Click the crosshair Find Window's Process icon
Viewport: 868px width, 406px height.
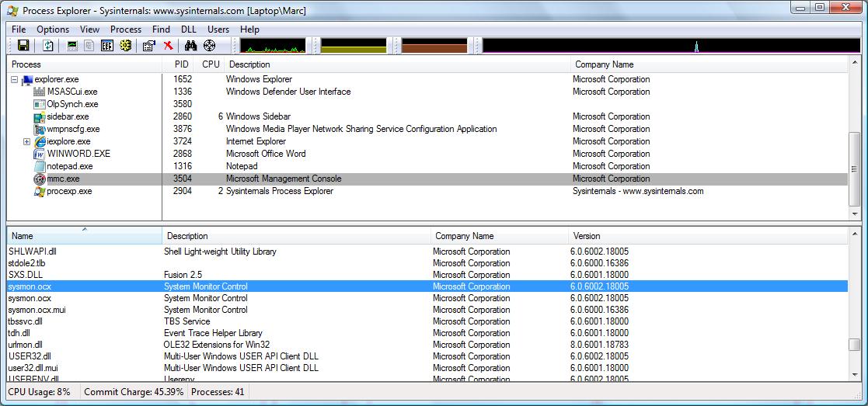point(209,46)
